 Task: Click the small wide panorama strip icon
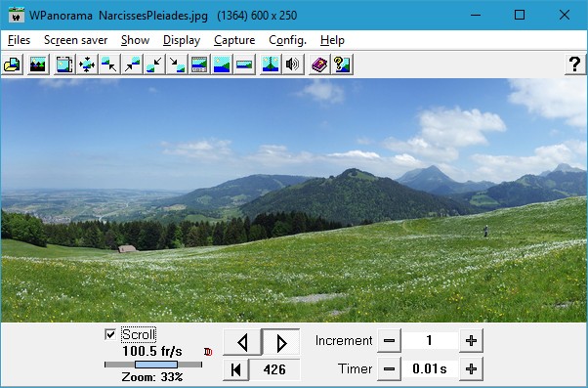click(x=244, y=65)
